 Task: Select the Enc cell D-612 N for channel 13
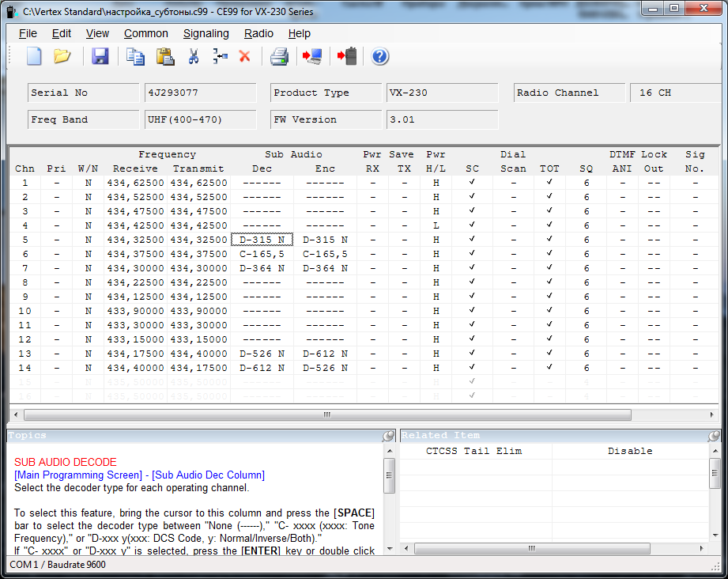click(325, 354)
